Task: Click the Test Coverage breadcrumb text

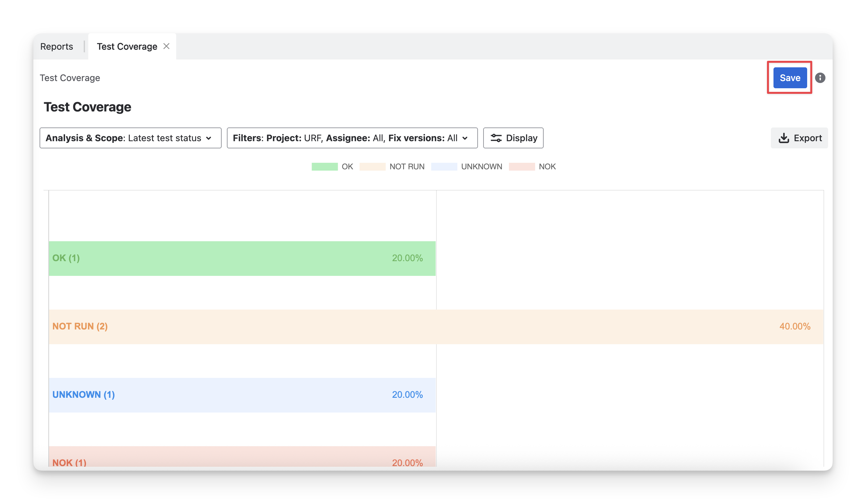Action: [x=70, y=78]
